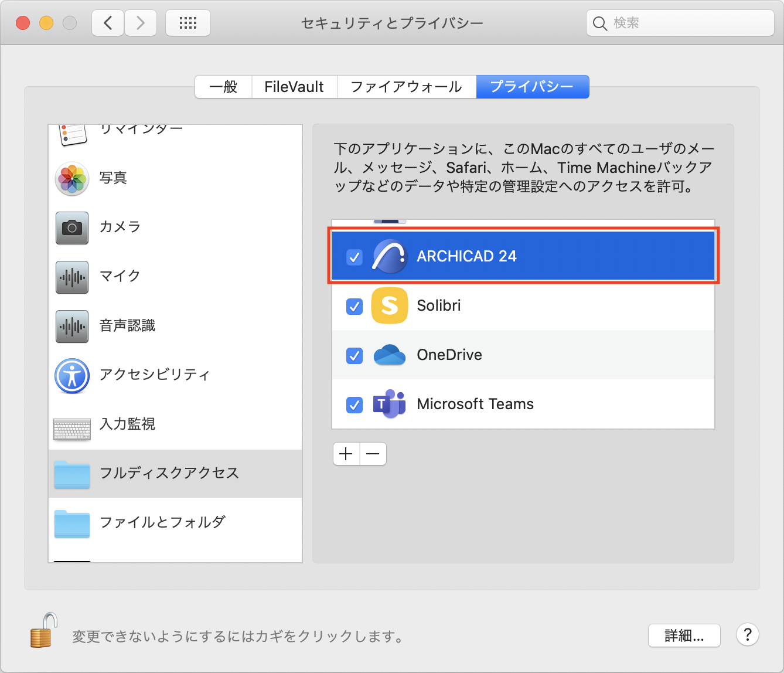This screenshot has height=673, width=784.
Task: Switch to the プライバシー tab
Action: (532, 86)
